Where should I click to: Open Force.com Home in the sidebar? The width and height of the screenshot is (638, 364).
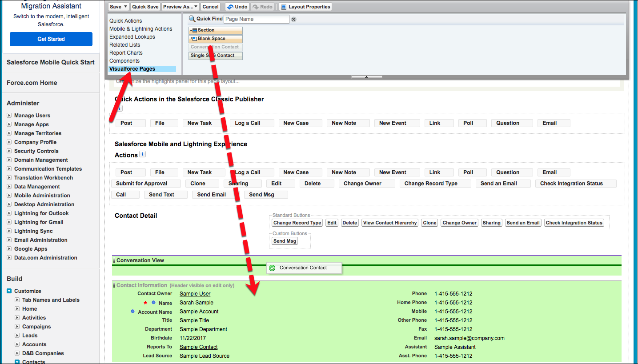pos(32,83)
